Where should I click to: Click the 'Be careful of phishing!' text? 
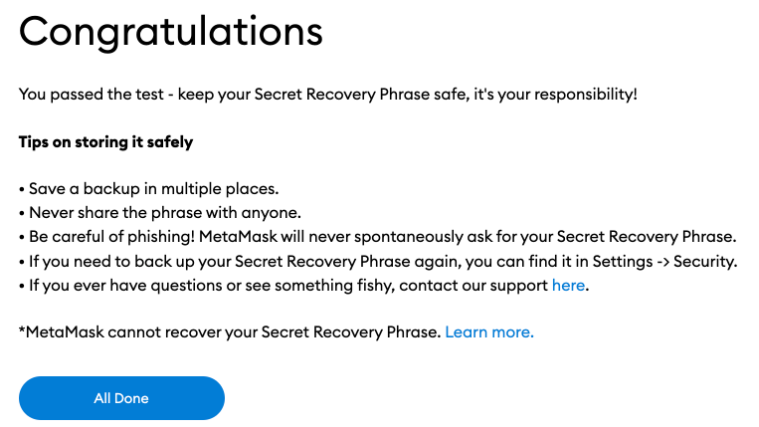110,237
